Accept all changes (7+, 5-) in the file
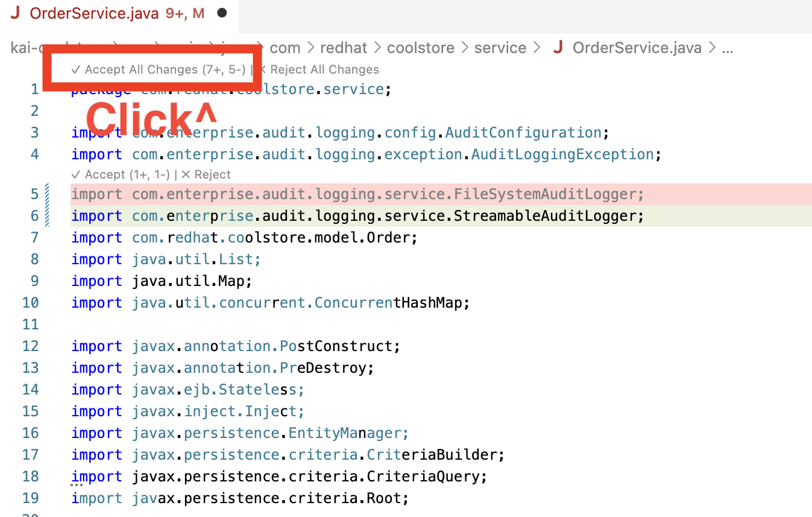Screen dimensions: 812x517 click(x=158, y=69)
